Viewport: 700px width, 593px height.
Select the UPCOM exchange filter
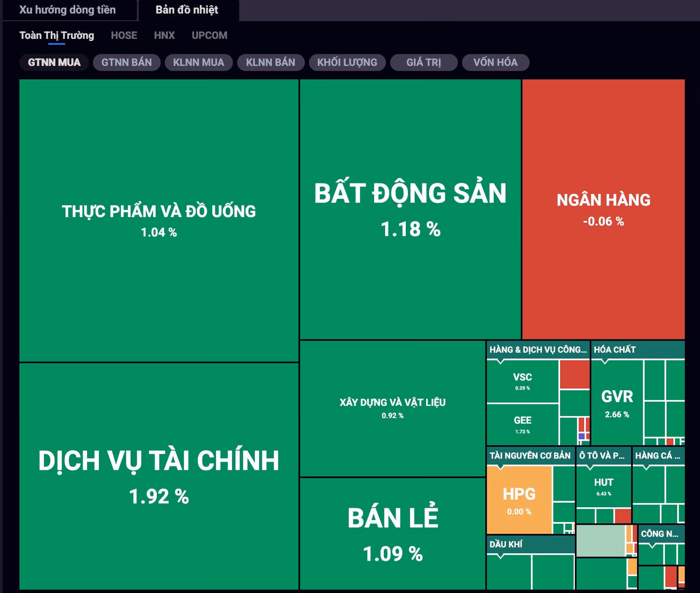209,36
